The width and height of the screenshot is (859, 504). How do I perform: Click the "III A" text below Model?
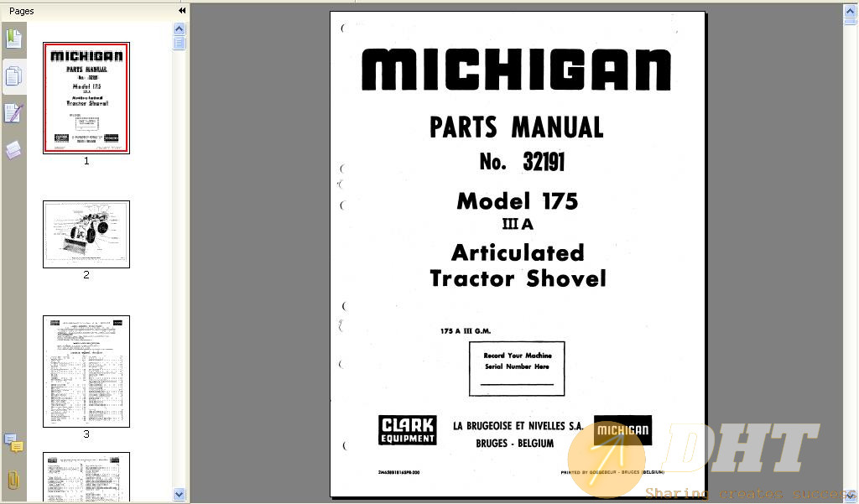517,224
